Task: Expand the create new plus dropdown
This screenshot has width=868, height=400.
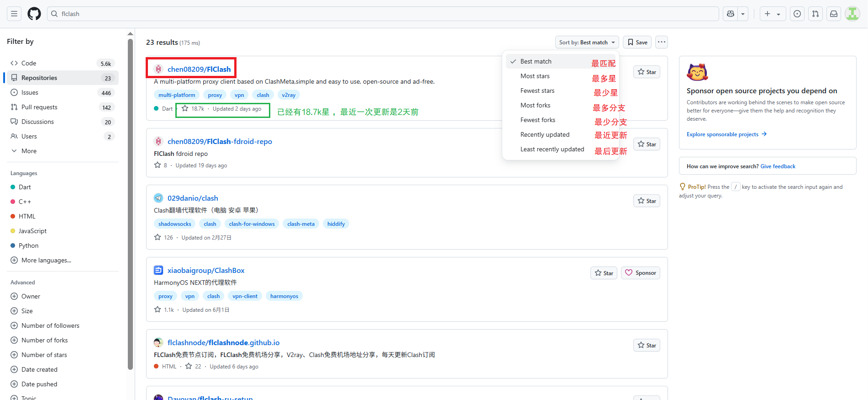Action: click(773, 14)
